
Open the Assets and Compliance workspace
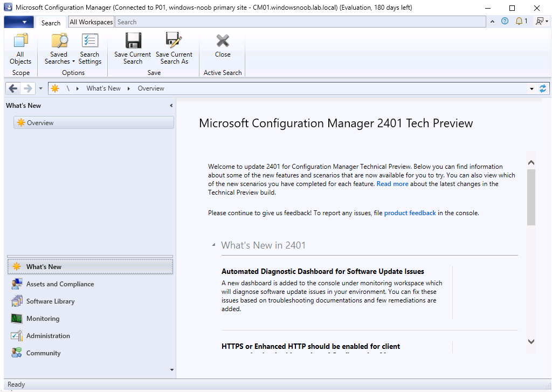[90, 284]
